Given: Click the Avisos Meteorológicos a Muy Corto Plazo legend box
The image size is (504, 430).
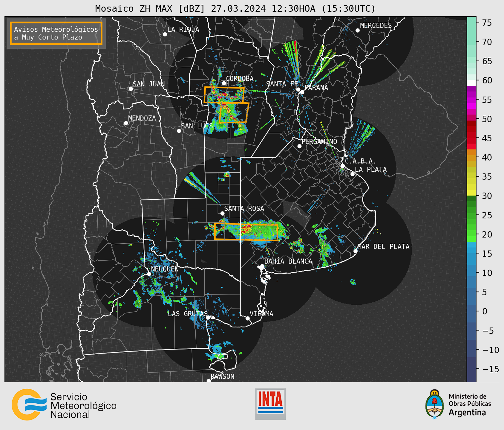Looking at the screenshot, I should [56, 33].
